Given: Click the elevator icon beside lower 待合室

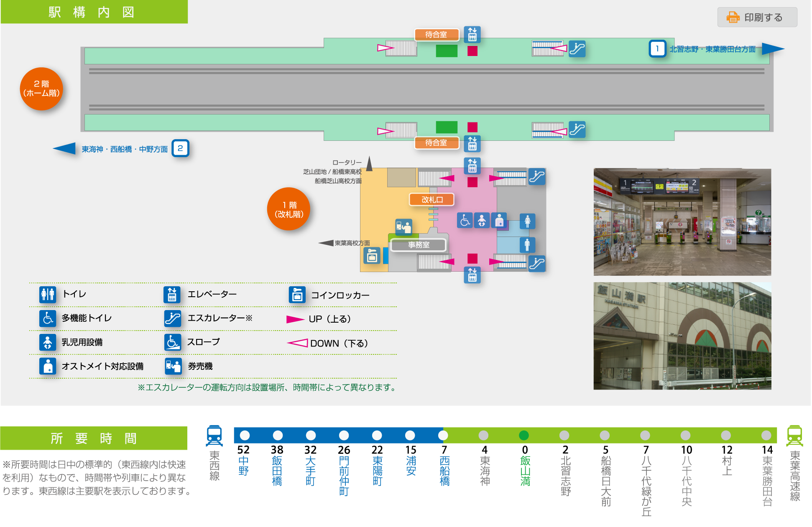Looking at the screenshot, I should 472,143.
